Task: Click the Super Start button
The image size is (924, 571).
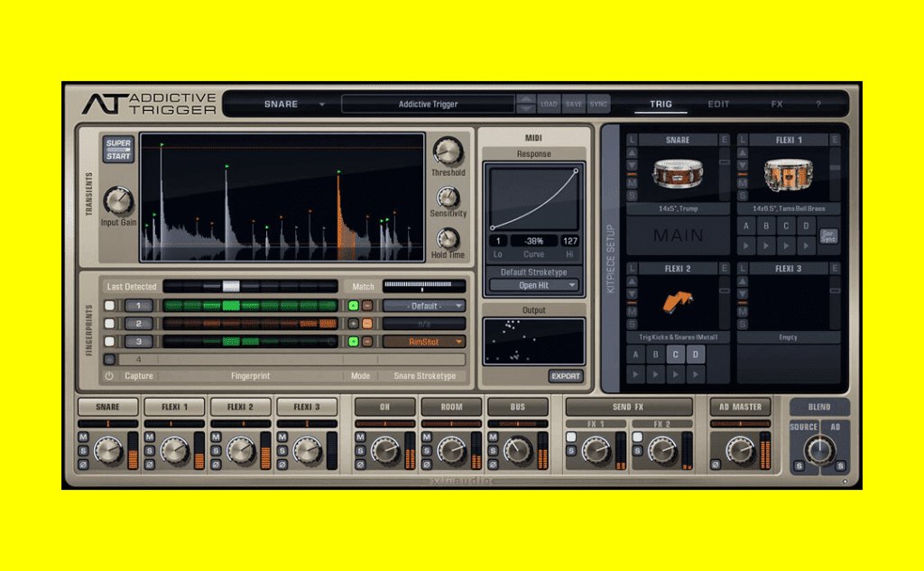Action: [118, 149]
